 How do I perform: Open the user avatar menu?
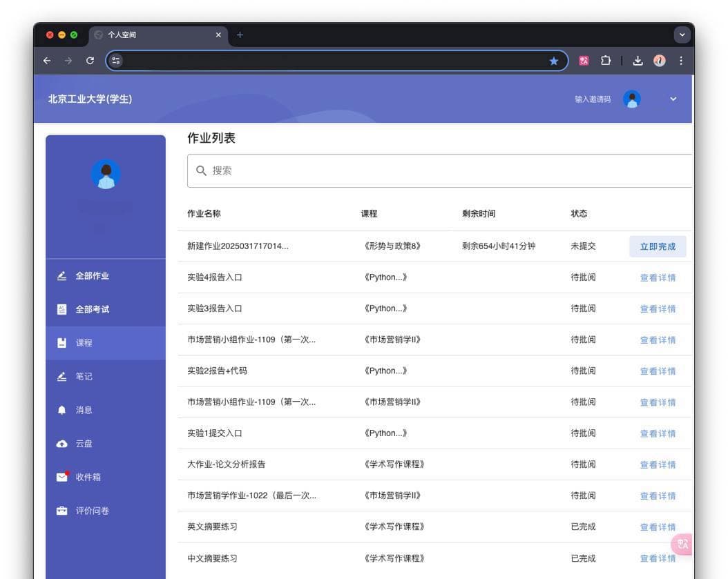coord(631,99)
